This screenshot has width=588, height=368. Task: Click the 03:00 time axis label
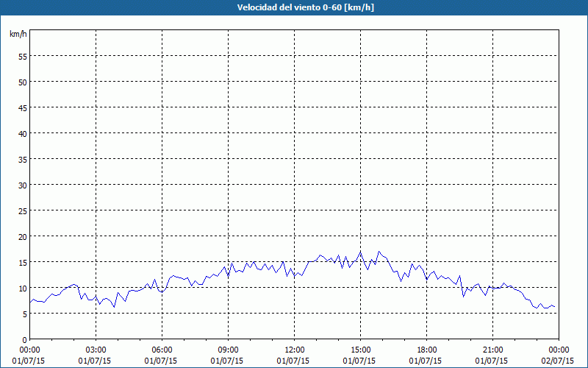[96, 350]
